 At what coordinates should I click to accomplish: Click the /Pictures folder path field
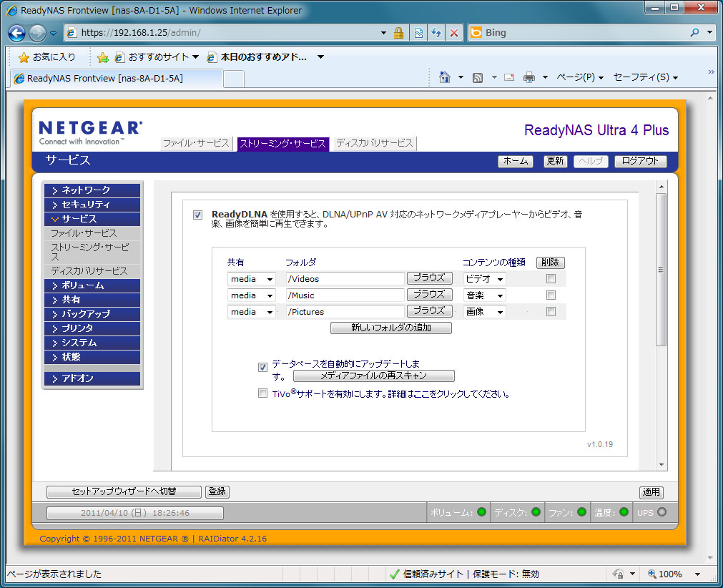345,312
